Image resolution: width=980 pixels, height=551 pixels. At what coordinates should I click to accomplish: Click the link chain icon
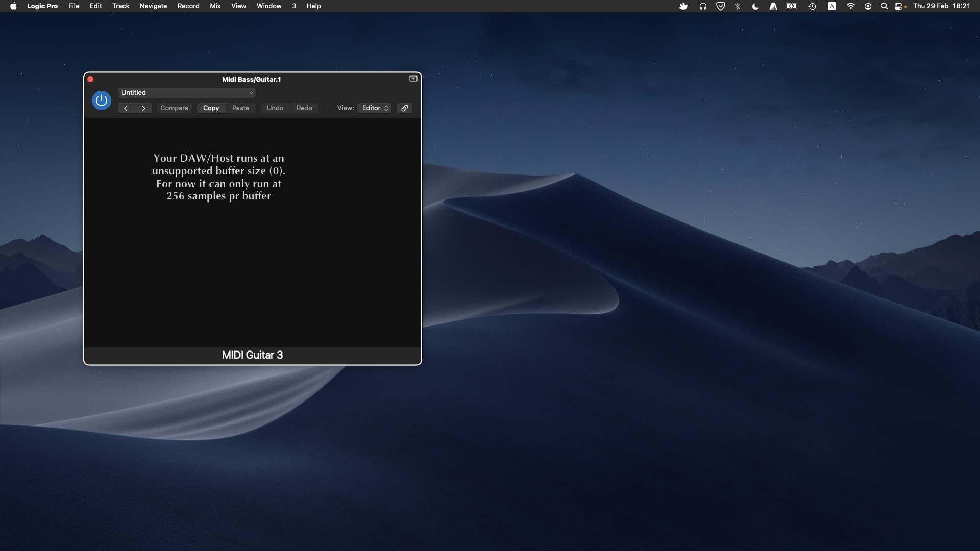click(404, 108)
